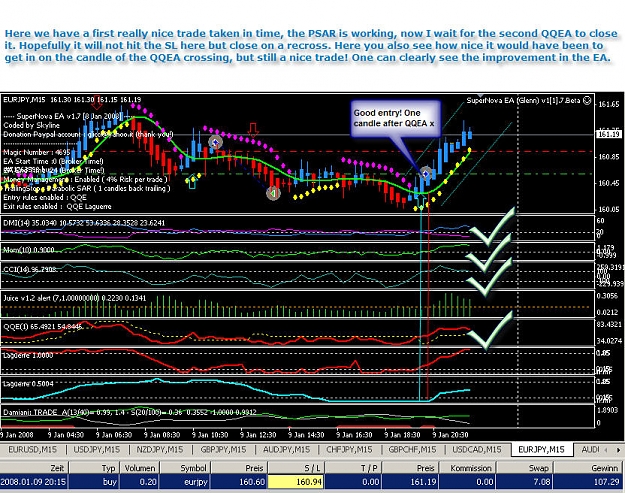Click the 'Magic Number : 4695' text
Screen dimensions: 625x493
37,152
